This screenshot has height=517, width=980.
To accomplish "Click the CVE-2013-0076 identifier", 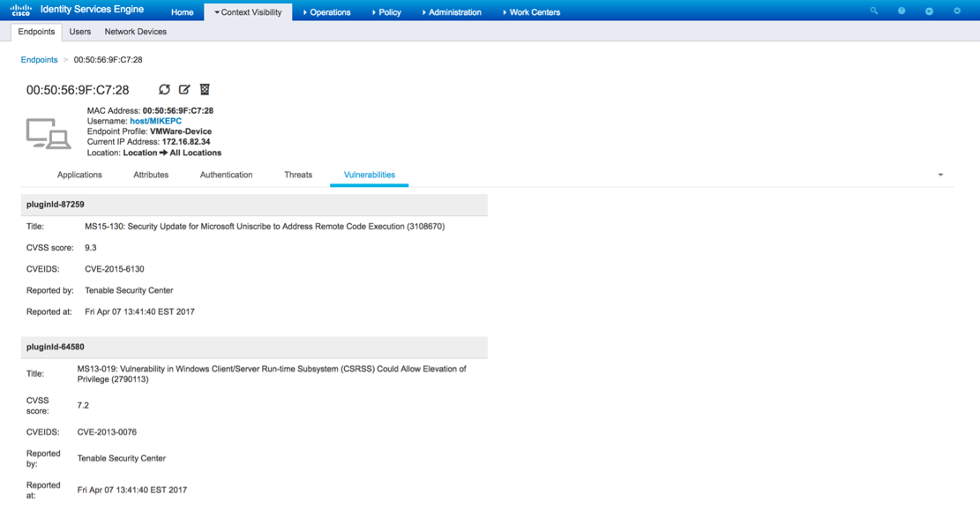I will pos(107,432).
